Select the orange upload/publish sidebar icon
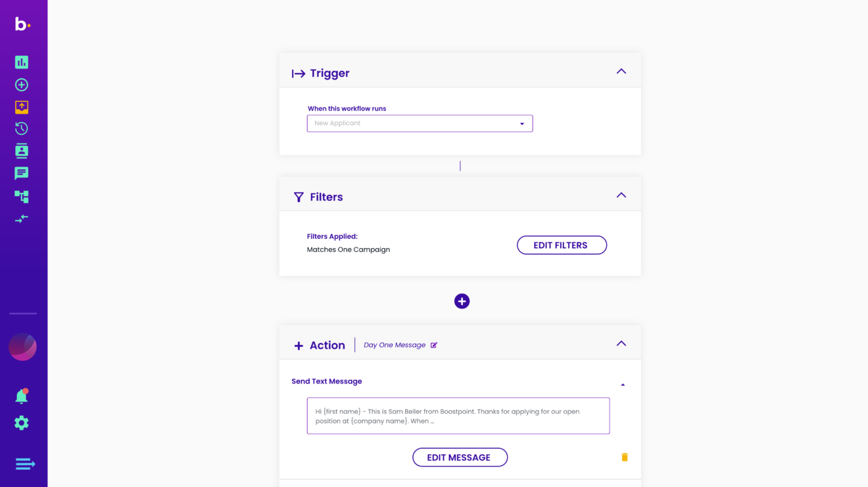The width and height of the screenshot is (868, 487). (x=21, y=107)
